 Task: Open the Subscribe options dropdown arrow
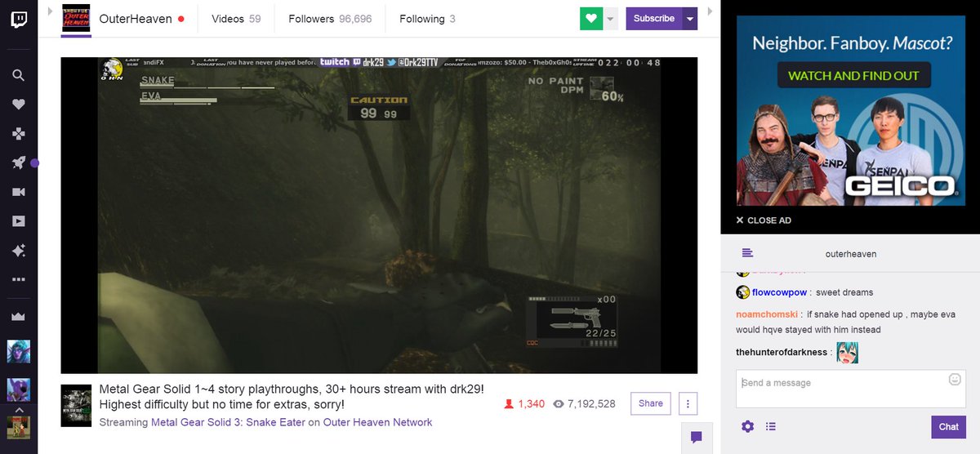[x=690, y=19]
